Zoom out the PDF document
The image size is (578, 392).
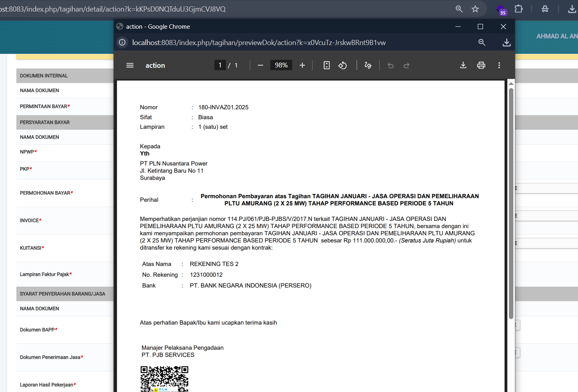[x=260, y=65]
